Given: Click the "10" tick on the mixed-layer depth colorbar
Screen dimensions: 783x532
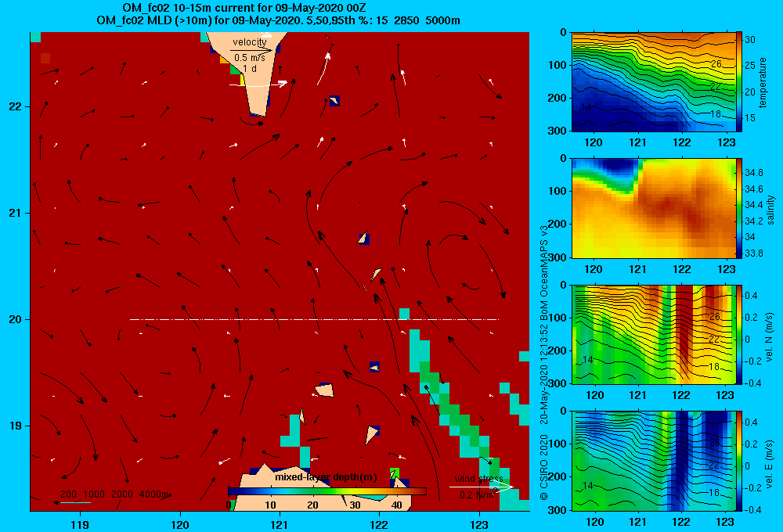Looking at the screenshot, I should click(270, 505).
